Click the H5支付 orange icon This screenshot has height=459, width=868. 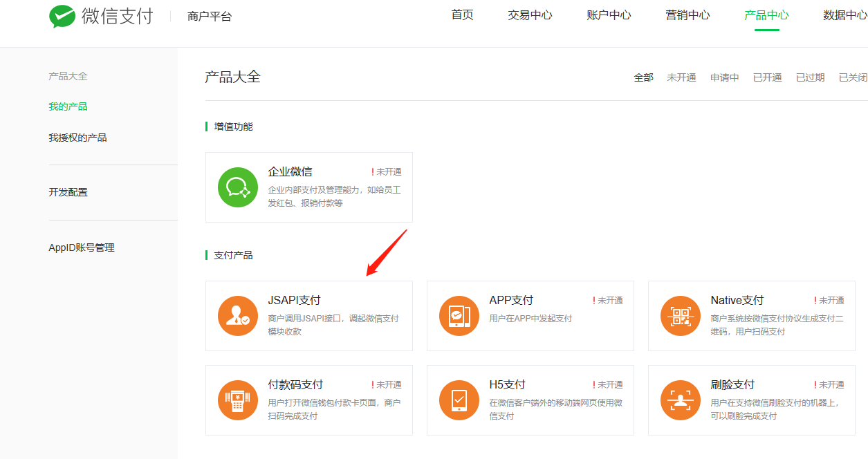pyautogui.click(x=459, y=400)
